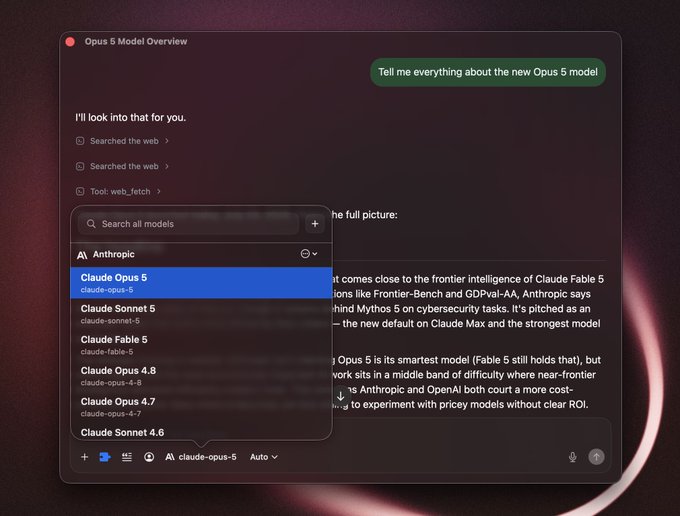Select Claude Fable 5 from the model list
Image resolution: width=680 pixels, height=516 pixels.
pyautogui.click(x=201, y=345)
